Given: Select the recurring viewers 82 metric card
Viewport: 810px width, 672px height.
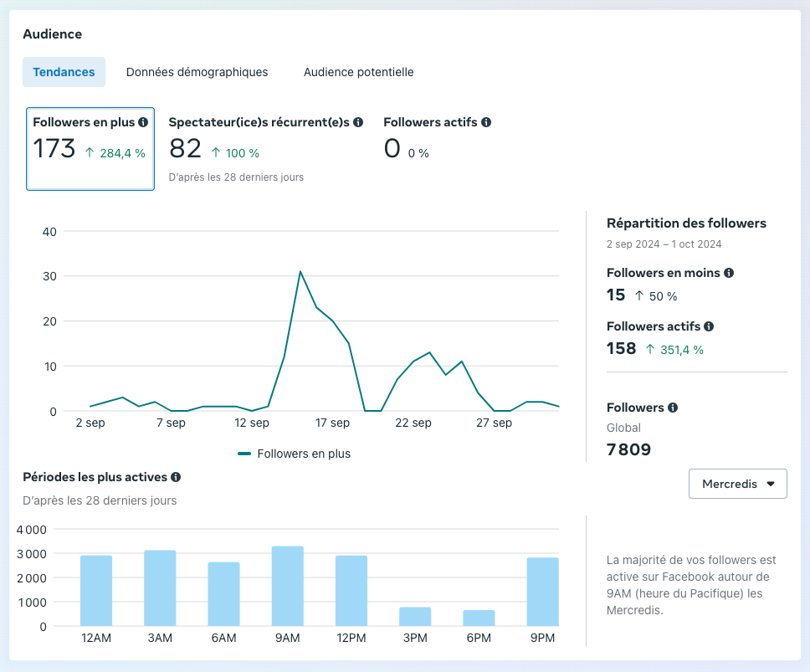Looking at the screenshot, I should (x=265, y=149).
